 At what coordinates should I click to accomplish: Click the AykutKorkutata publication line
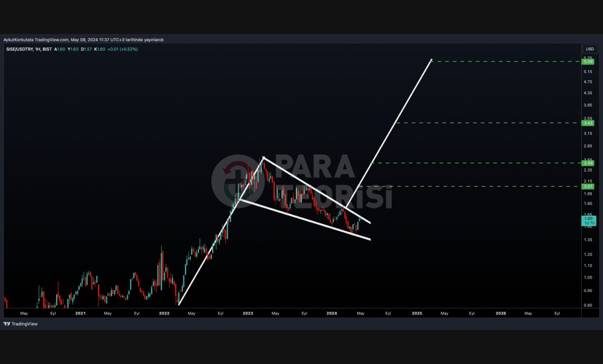coord(83,40)
